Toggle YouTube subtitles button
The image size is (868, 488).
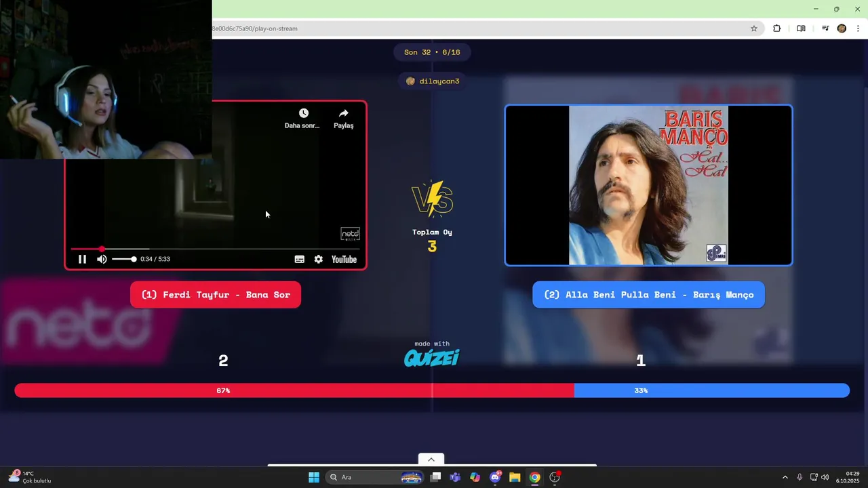pos(299,259)
